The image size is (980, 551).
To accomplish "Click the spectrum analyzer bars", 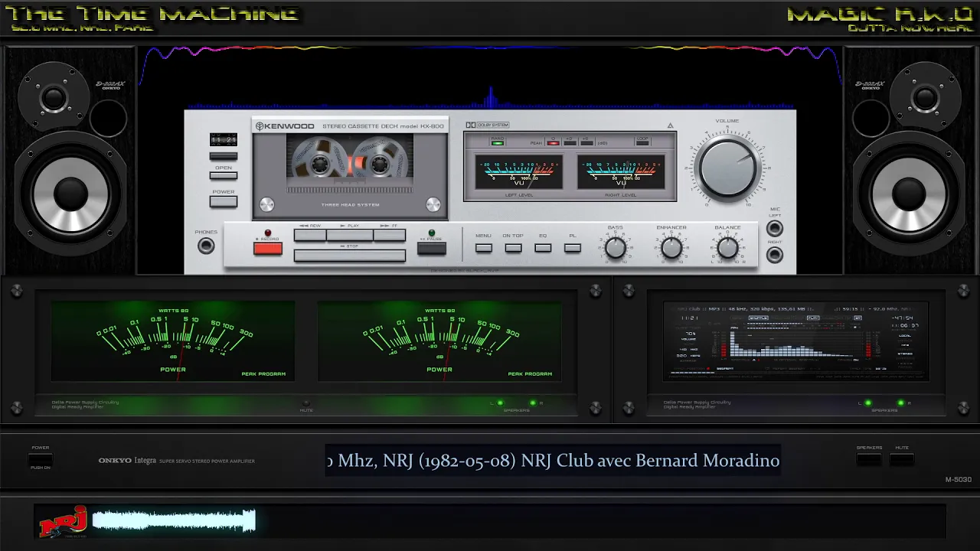I will point(792,346).
